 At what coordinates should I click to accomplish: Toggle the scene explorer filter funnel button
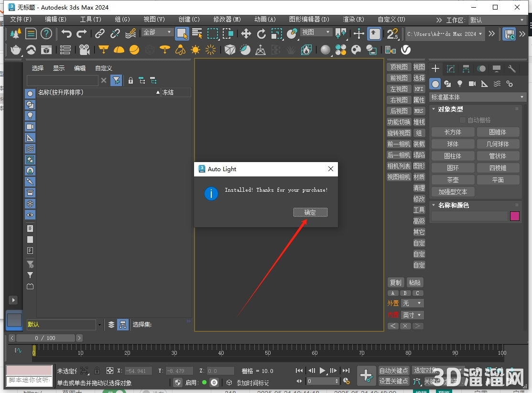point(116,80)
